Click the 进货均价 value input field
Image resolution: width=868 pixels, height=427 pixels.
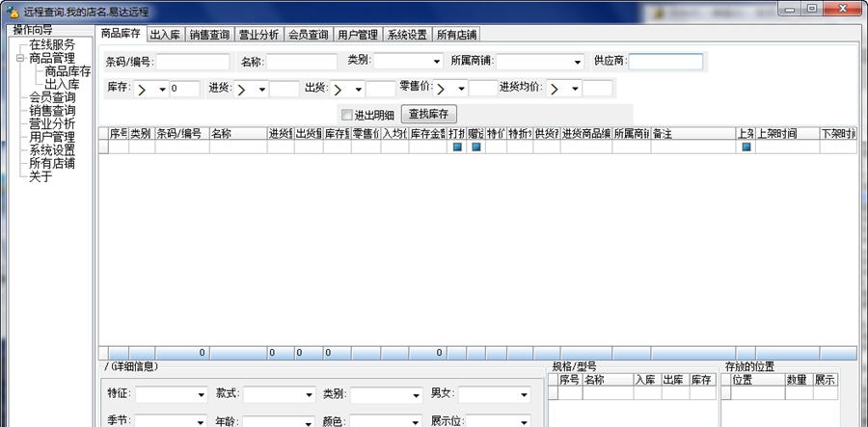(x=598, y=89)
